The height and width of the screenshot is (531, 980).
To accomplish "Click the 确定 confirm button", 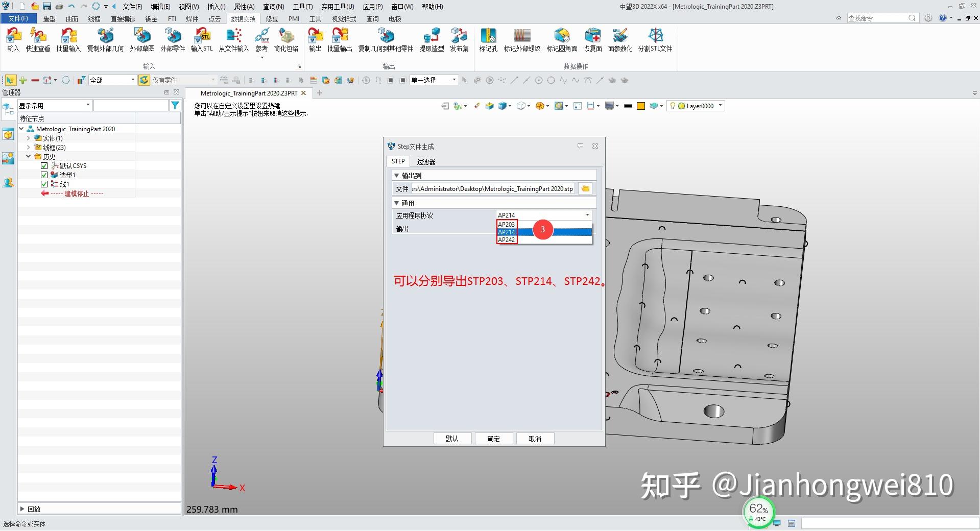I will tap(493, 438).
